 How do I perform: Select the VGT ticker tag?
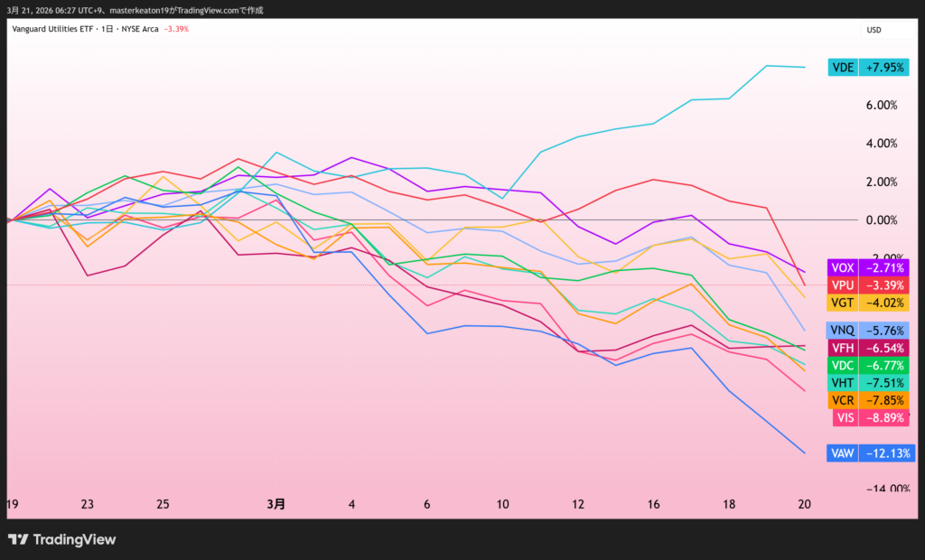tap(842, 303)
